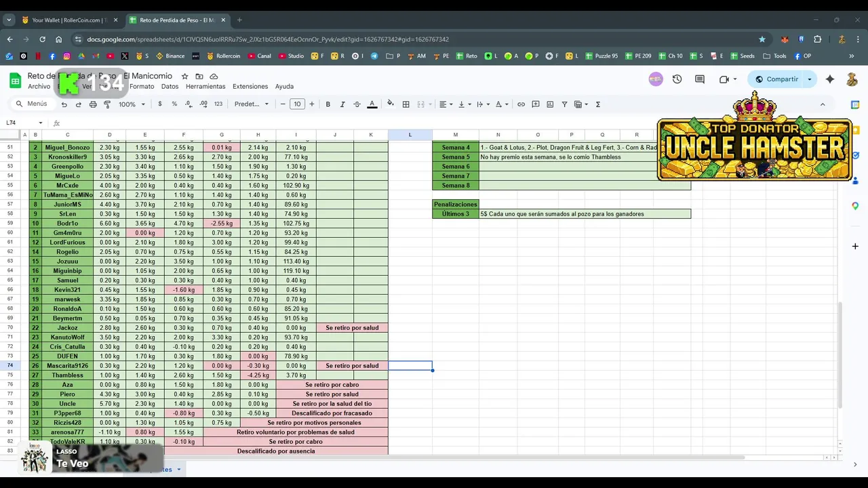
Task: Open table views dropdown
Action: (x=580, y=104)
